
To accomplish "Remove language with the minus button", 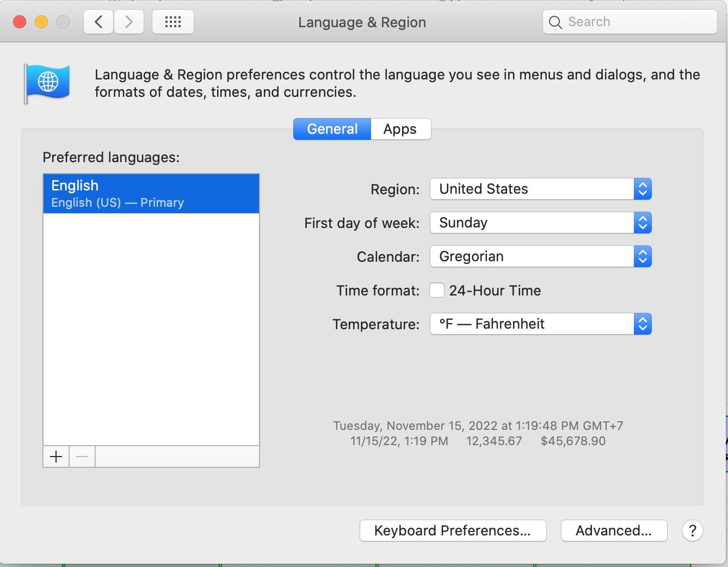I will point(82,457).
